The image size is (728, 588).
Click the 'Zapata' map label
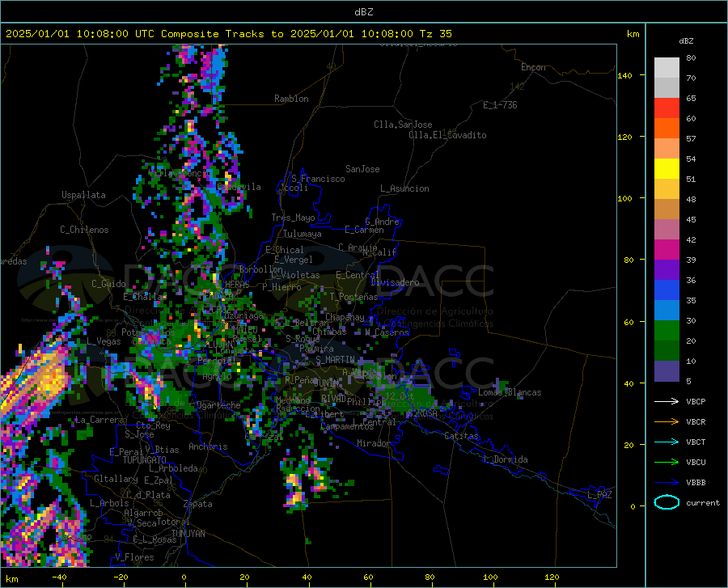pyautogui.click(x=198, y=504)
